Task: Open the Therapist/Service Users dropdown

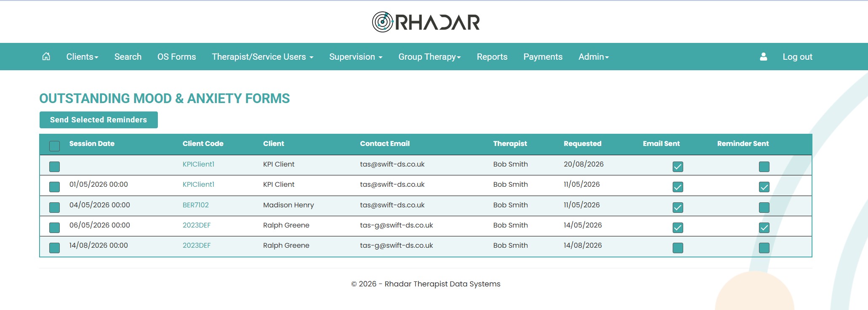Action: [263, 57]
